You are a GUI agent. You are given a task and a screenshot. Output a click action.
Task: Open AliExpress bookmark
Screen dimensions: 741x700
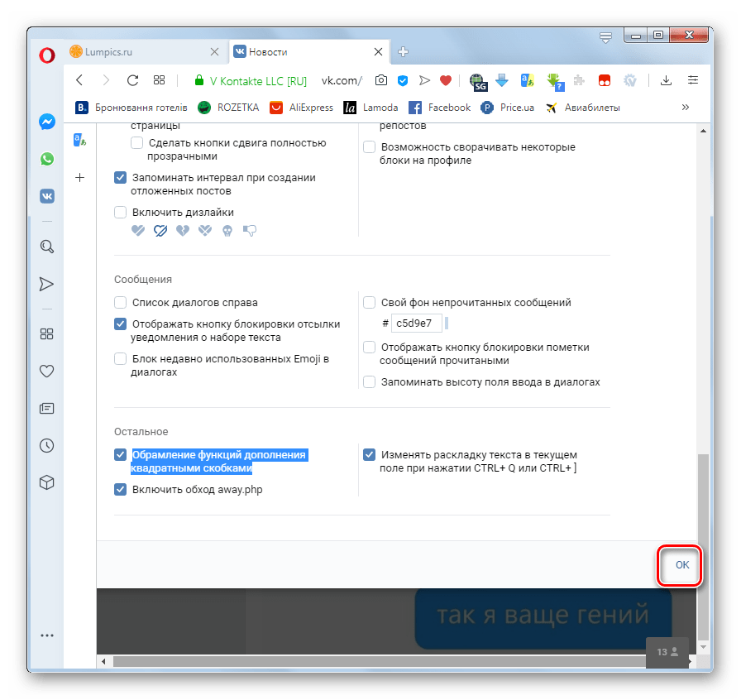click(302, 108)
